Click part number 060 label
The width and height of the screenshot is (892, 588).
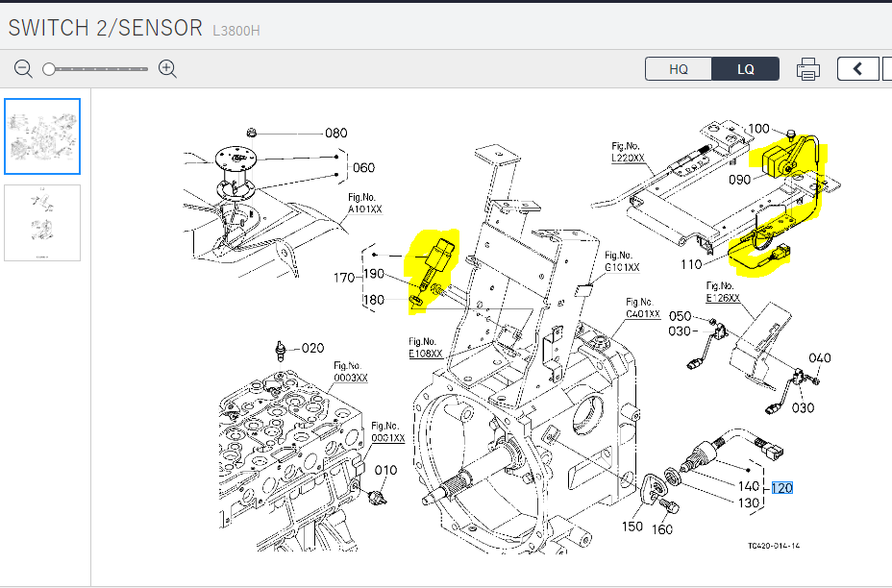pyautogui.click(x=363, y=167)
